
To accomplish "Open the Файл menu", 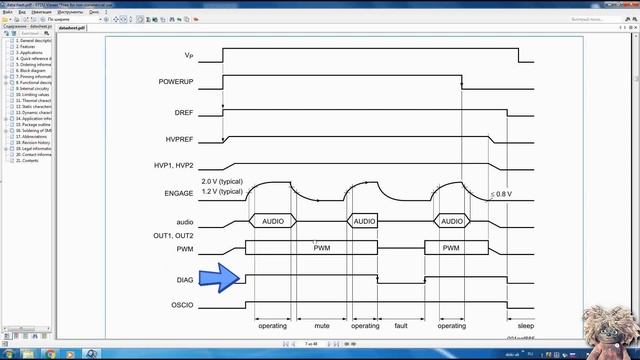I will click(7, 12).
